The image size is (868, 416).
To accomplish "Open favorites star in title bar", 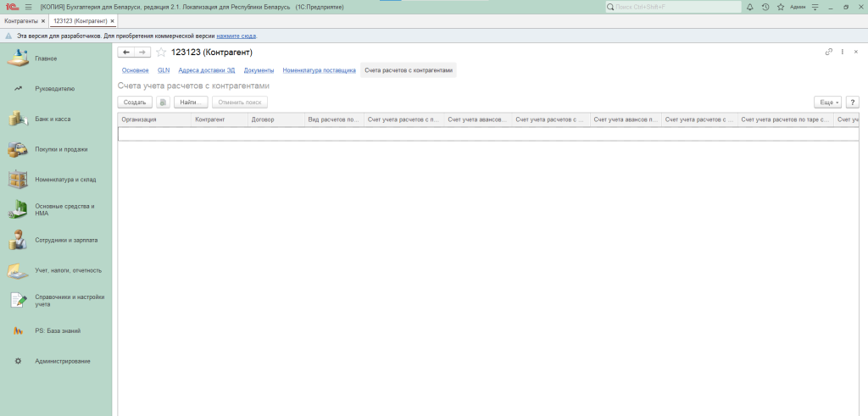I will pyautogui.click(x=779, y=7).
